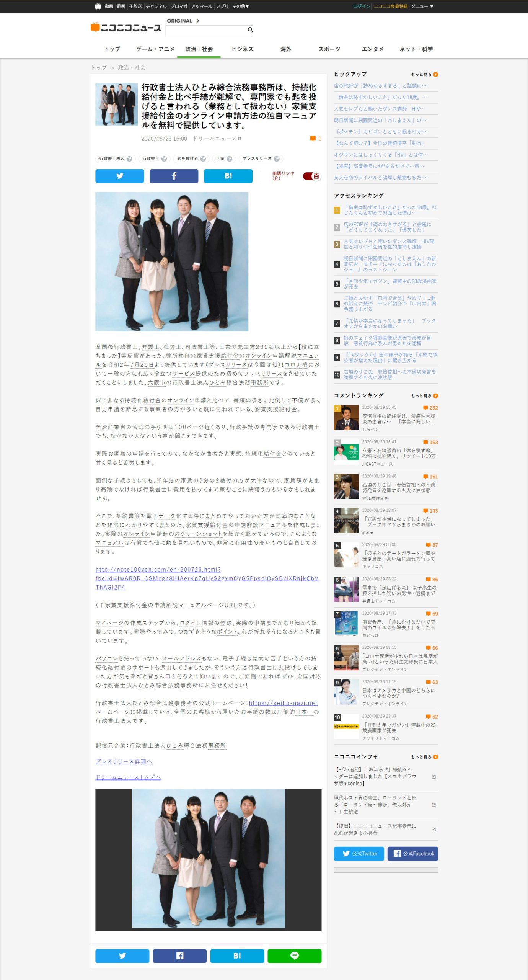Bookmark with top Hatena B! button
Screen dimensions: 528x980
point(228,176)
